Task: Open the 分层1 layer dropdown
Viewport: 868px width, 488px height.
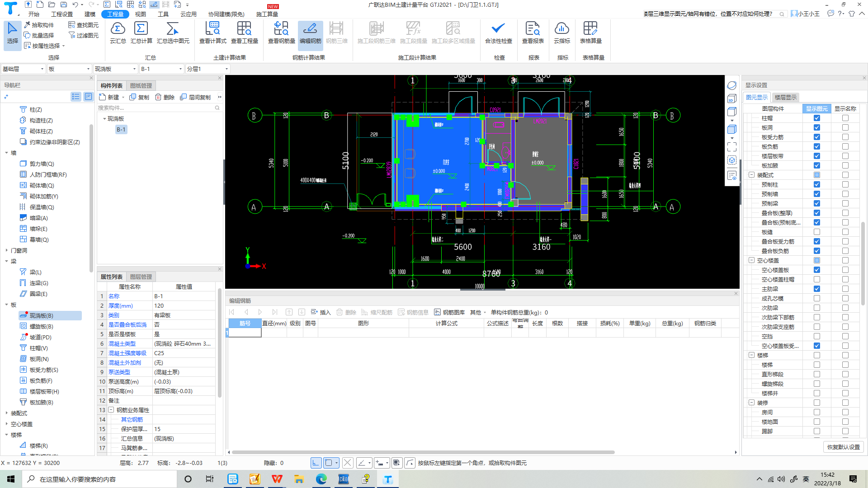Action: (208, 69)
